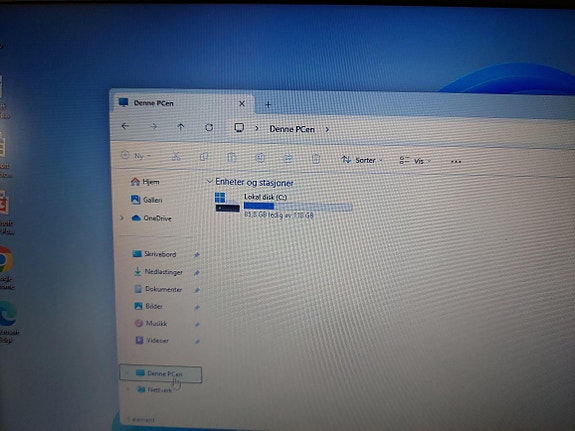Open the three-dot more options menu
Viewport: 575px width, 431px height.
[x=456, y=161]
